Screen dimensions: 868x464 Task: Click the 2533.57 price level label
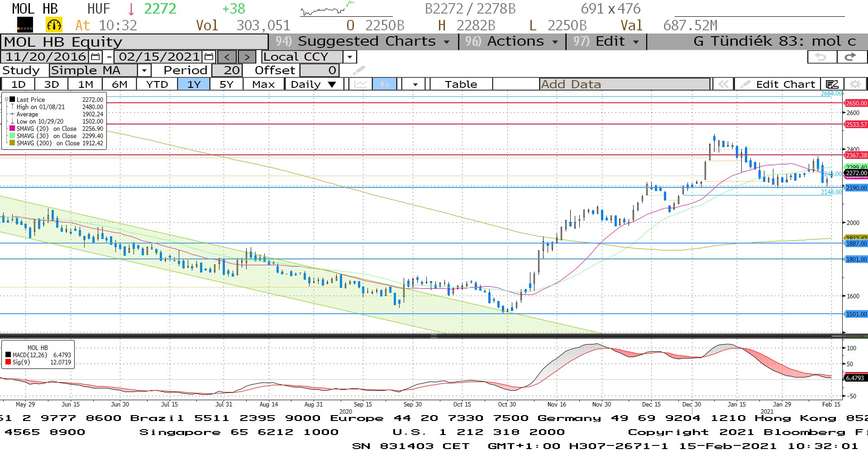pos(856,124)
